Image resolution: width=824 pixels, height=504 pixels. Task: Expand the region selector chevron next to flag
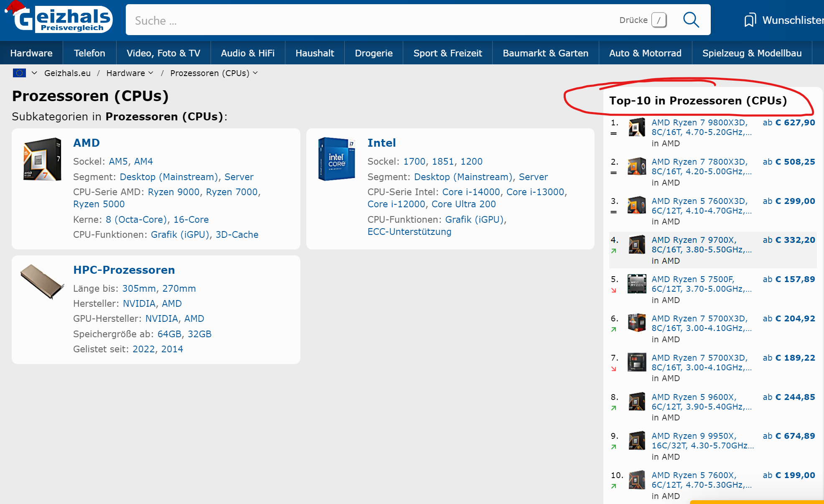[34, 73]
